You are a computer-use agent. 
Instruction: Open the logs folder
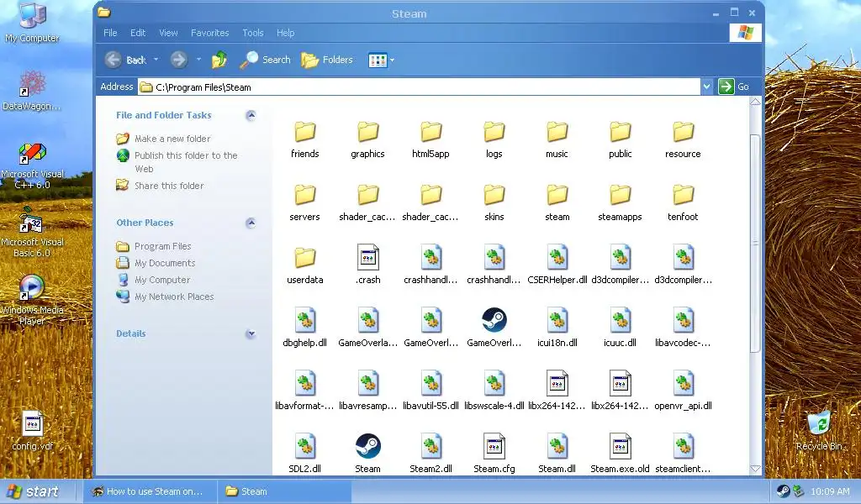pyautogui.click(x=494, y=139)
